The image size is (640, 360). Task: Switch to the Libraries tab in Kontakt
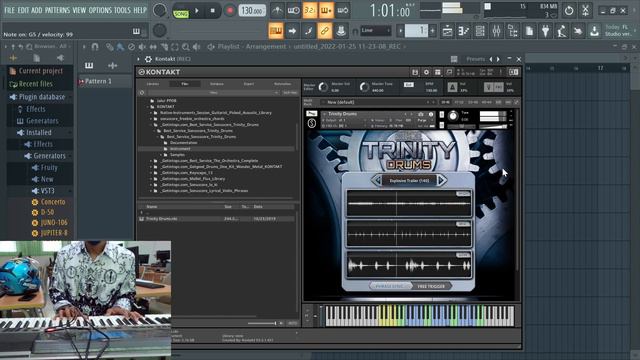(x=153, y=84)
